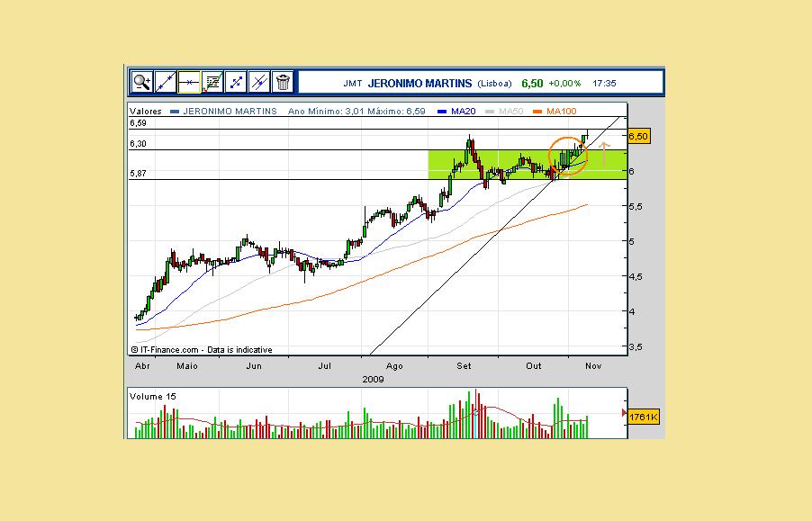Screen dimensions: 812x521
Task: Click the +0,00% change value
Action: 565,84
